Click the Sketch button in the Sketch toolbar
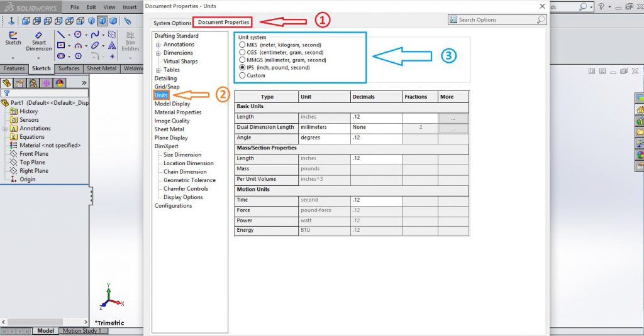Image resolution: width=644 pixels, height=336 pixels. coord(13,38)
